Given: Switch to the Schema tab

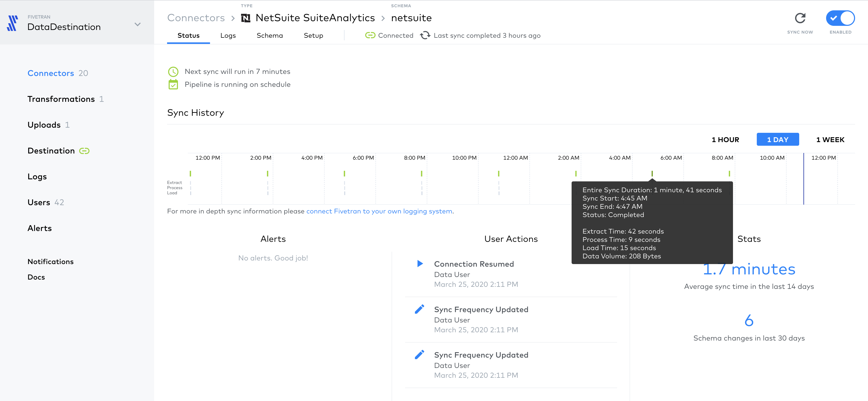Looking at the screenshot, I should click(270, 35).
